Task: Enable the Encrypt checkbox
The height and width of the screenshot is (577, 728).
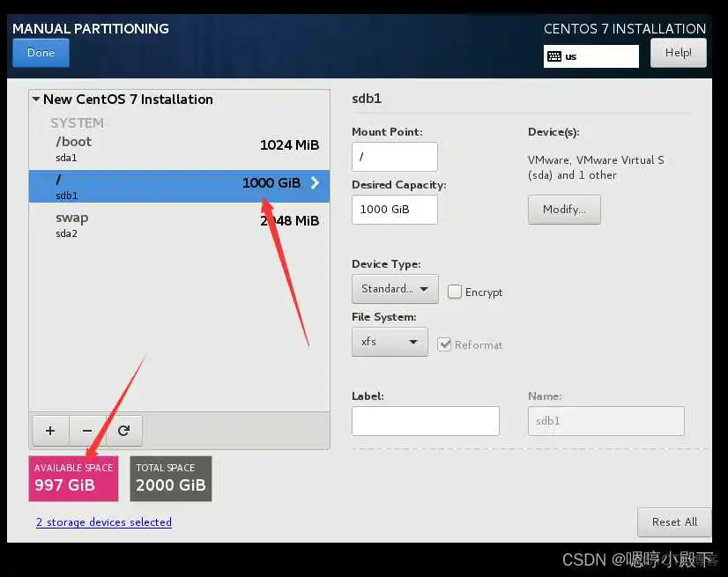Action: click(455, 292)
